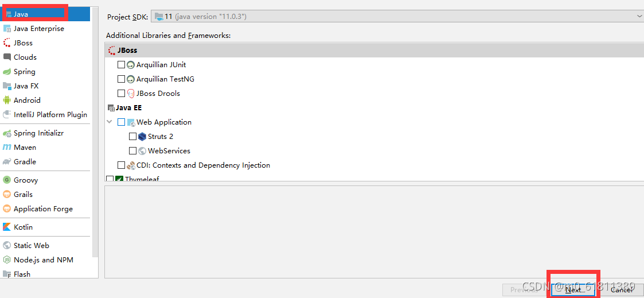Viewport: 644px width, 298px height.
Task: Select the 'Clouds' label in sidebar
Action: pyautogui.click(x=25, y=57)
